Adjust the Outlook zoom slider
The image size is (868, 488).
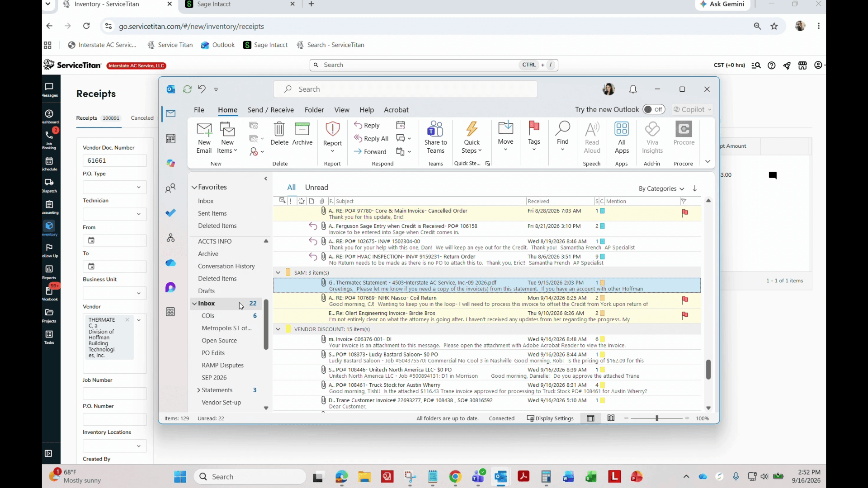pyautogui.click(x=656, y=418)
